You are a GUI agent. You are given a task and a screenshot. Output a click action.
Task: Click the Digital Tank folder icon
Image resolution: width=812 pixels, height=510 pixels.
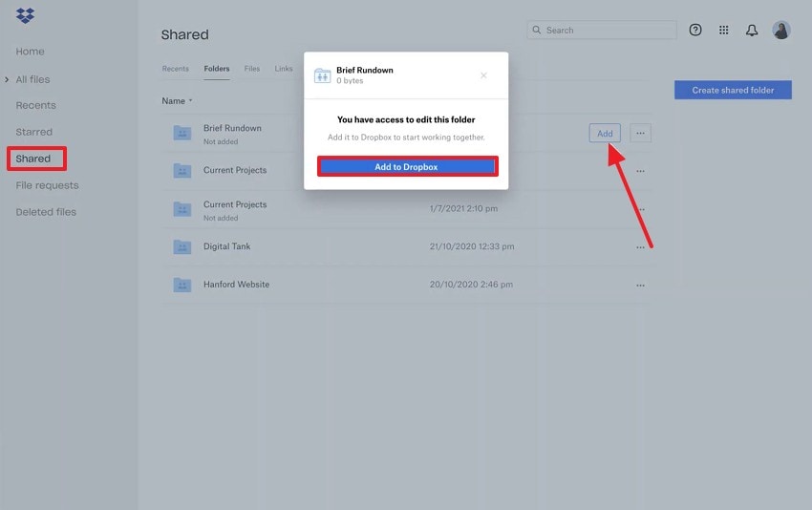pyautogui.click(x=182, y=247)
